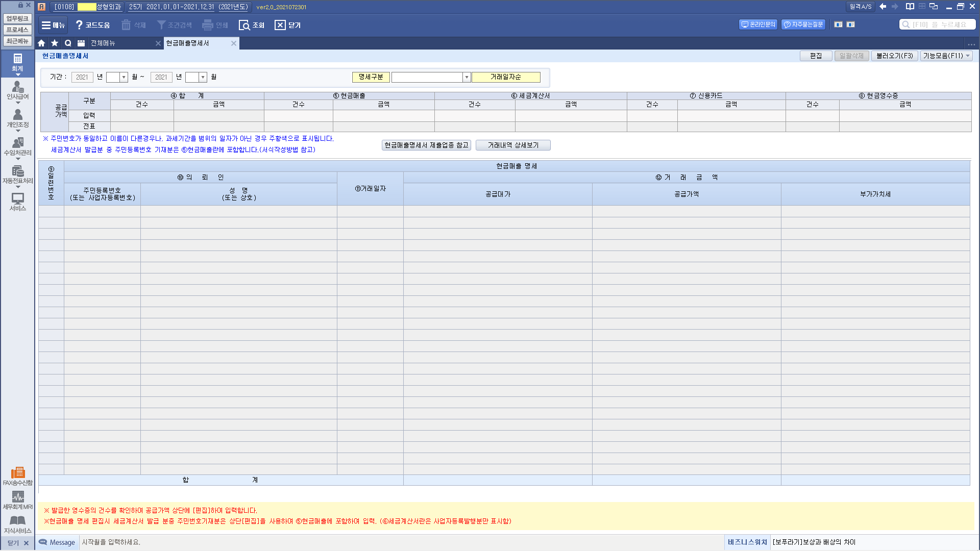Expand the end month dropdown
The image size is (980, 551).
pyautogui.click(x=203, y=77)
